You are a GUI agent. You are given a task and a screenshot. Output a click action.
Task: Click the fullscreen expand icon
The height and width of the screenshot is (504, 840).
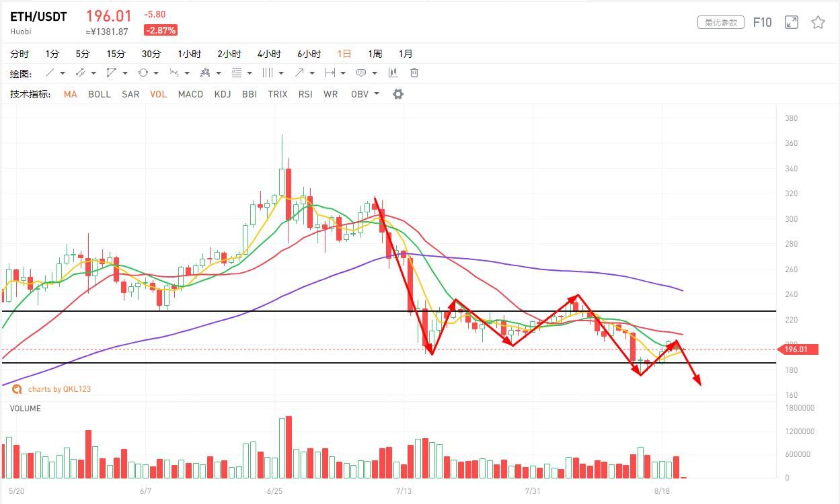click(x=792, y=22)
